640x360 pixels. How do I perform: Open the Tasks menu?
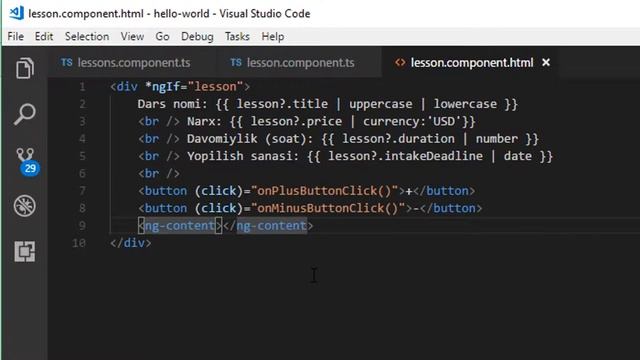click(237, 36)
